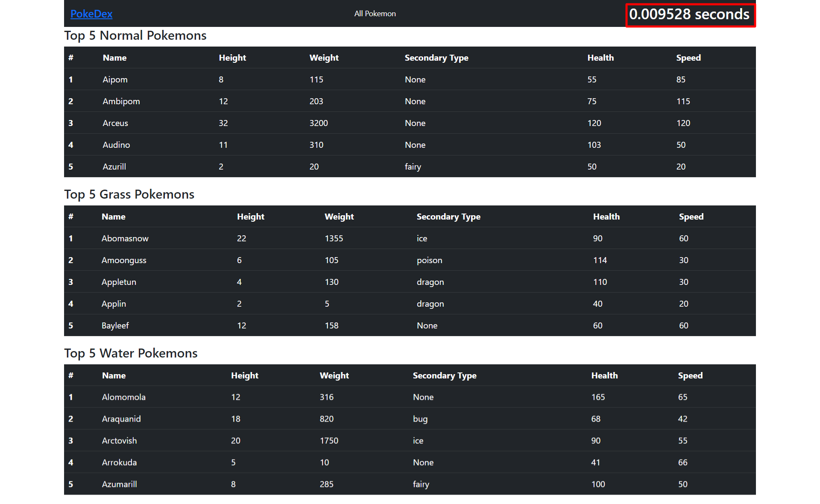820x504 pixels.
Task: Click the Name column header in Normal table
Action: [114, 58]
